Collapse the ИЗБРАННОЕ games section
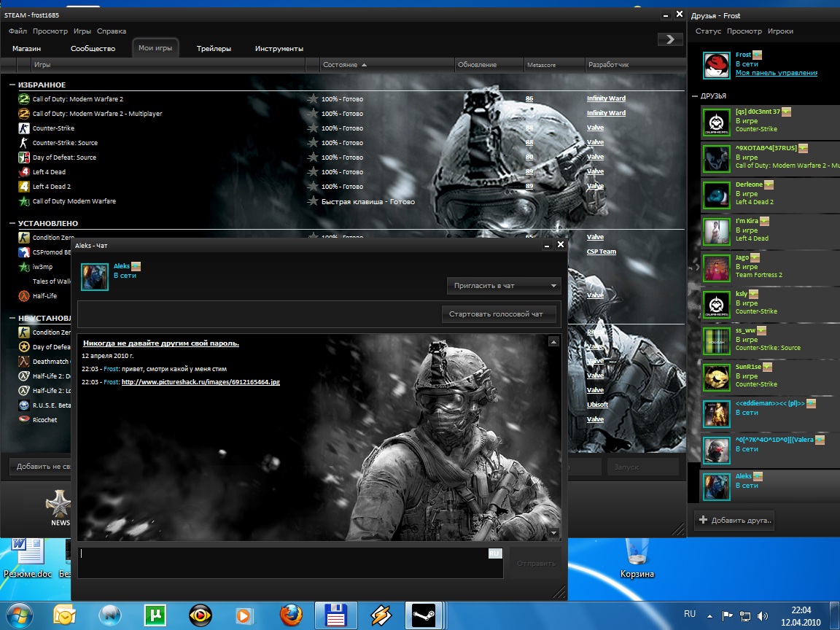The image size is (840, 630). coord(12,85)
